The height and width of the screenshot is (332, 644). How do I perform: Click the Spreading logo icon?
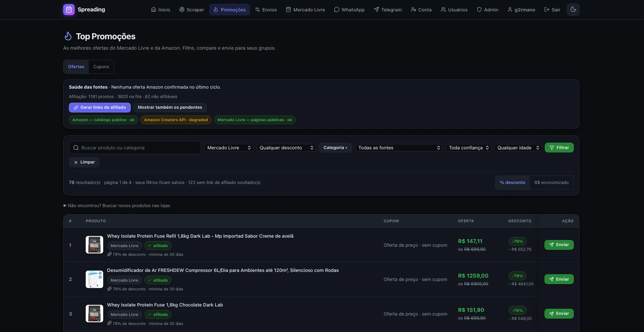pyautogui.click(x=69, y=9)
